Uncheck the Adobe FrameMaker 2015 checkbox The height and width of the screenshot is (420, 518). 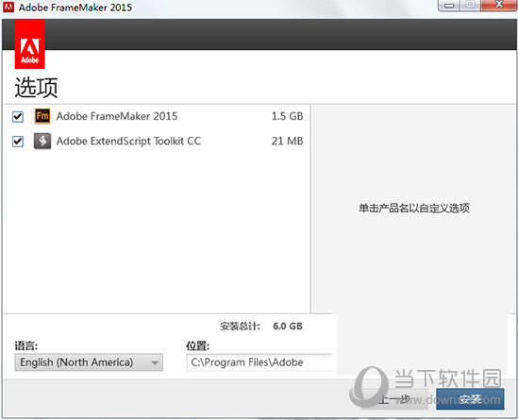click(x=18, y=117)
